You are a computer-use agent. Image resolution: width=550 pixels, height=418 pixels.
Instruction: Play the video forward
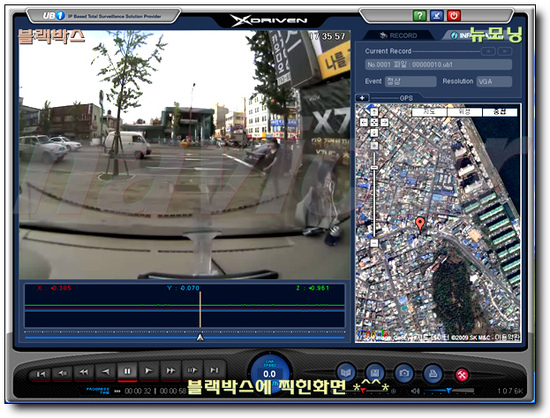(149, 371)
